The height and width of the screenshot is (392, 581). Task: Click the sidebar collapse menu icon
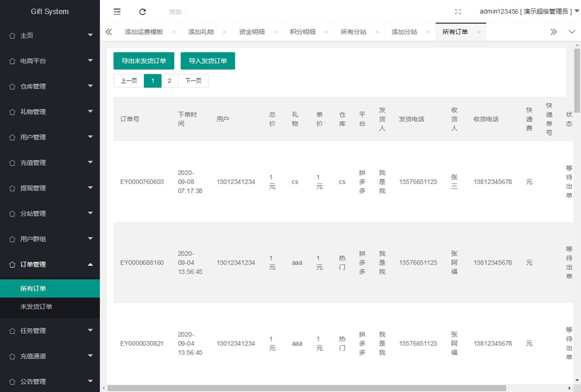117,12
